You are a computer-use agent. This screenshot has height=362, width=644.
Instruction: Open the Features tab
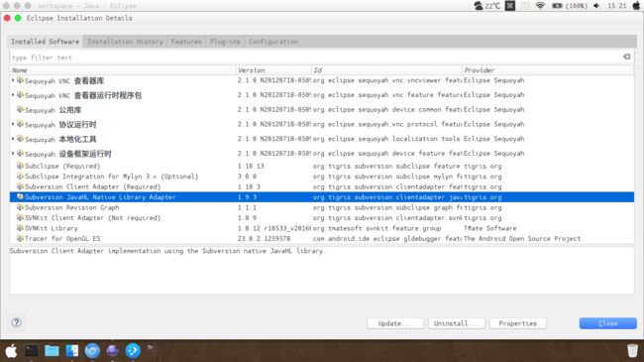[186, 42]
